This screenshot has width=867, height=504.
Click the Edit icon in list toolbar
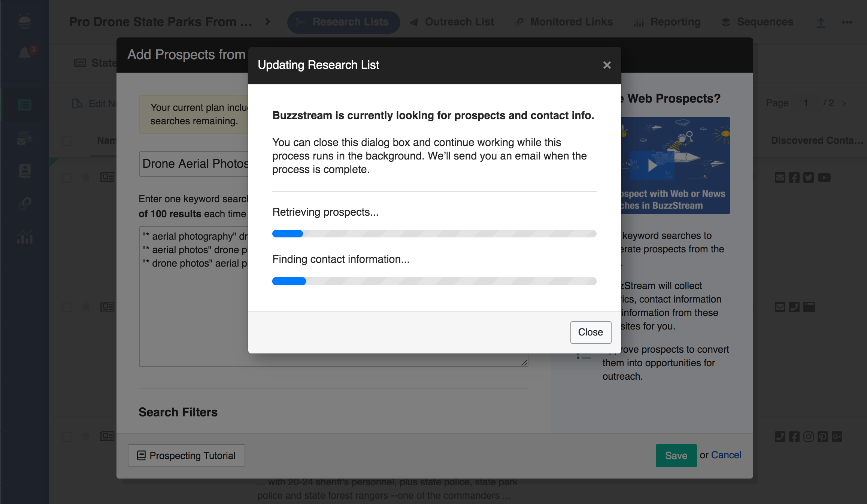click(78, 103)
